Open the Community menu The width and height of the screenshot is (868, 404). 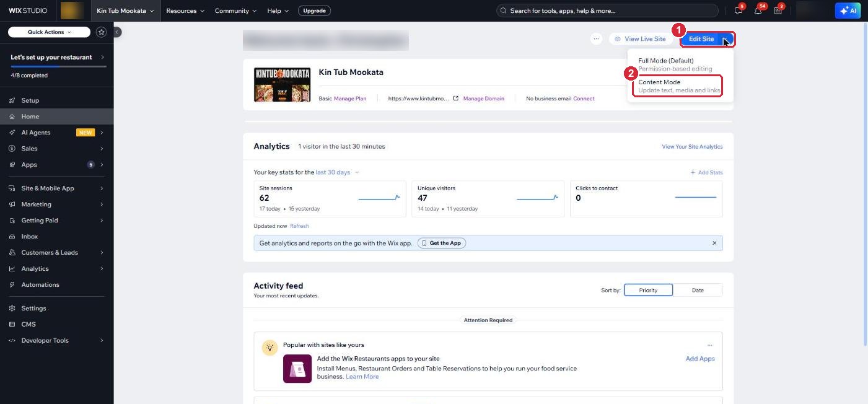point(236,11)
